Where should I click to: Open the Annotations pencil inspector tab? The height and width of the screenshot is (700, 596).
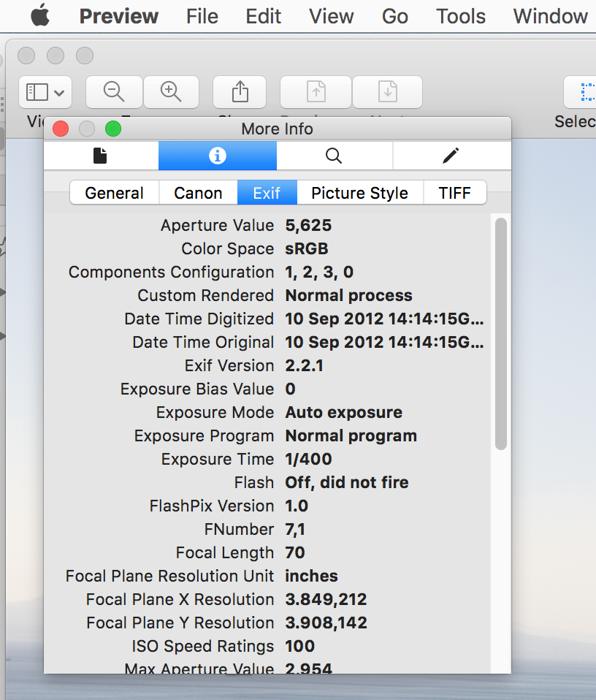tap(451, 156)
